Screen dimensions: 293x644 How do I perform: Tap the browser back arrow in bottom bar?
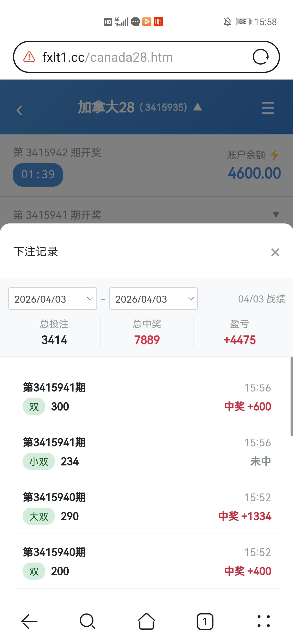pos(29,621)
